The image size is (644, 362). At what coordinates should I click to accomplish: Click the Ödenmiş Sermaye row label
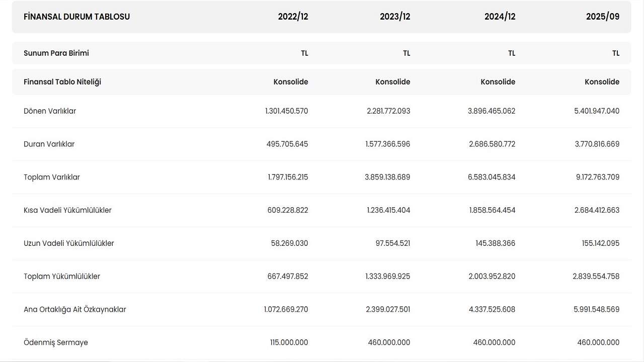tap(56, 343)
